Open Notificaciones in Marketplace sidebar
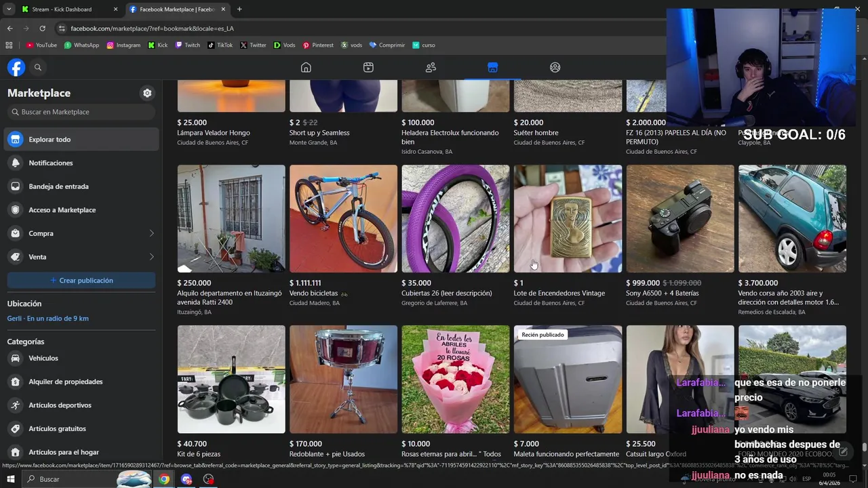 click(81, 163)
